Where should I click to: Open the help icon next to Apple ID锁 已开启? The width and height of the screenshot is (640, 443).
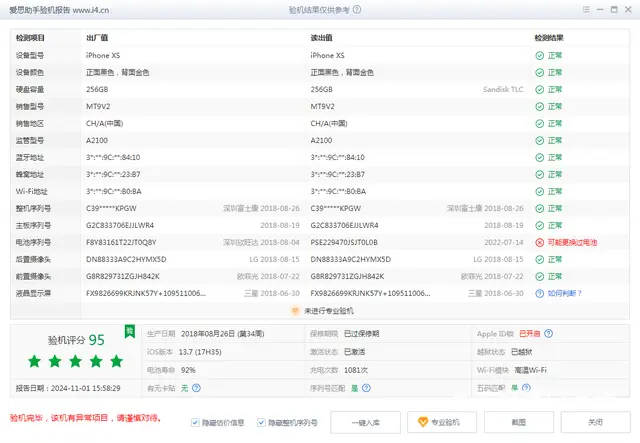coord(549,334)
